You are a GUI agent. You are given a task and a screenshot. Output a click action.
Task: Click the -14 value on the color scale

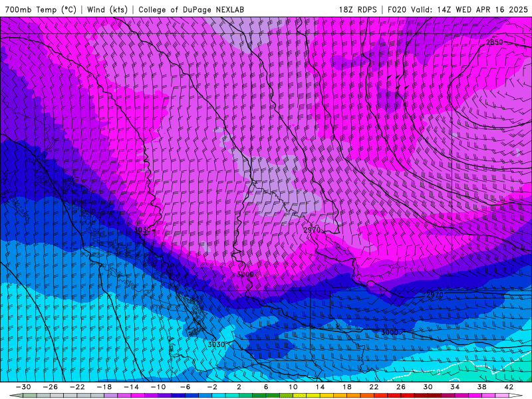131,387
